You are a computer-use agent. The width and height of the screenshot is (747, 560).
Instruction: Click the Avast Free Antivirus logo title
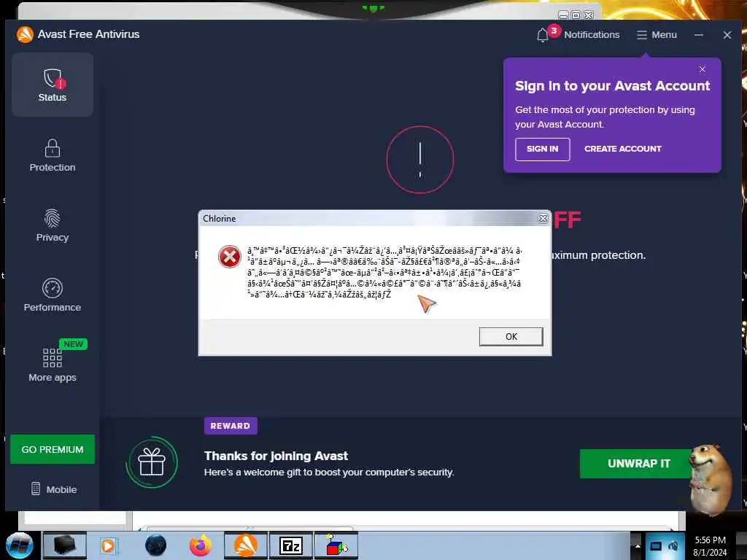click(x=78, y=34)
